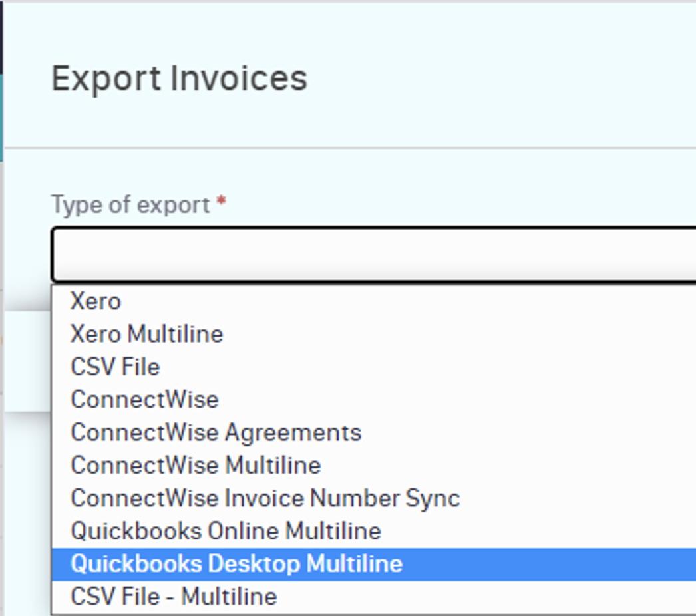Select highlighted Quickbooks Desktop Multiline option
696x616 pixels.
(236, 564)
